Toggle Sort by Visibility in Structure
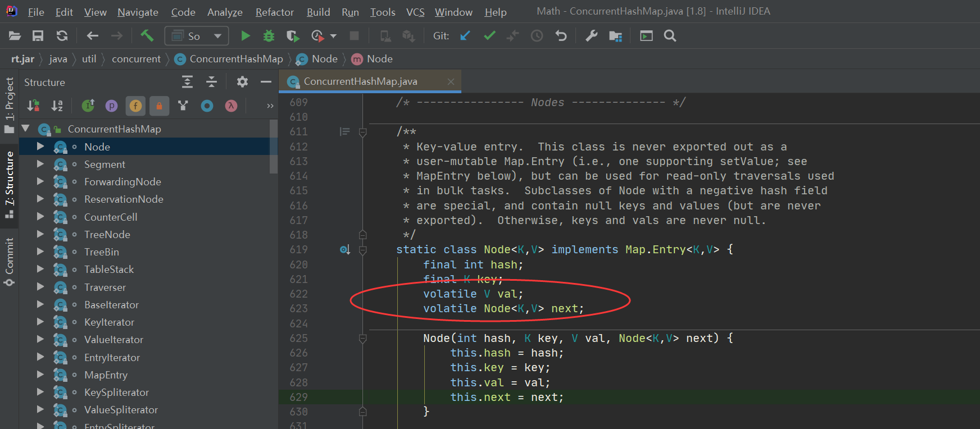 (x=34, y=106)
